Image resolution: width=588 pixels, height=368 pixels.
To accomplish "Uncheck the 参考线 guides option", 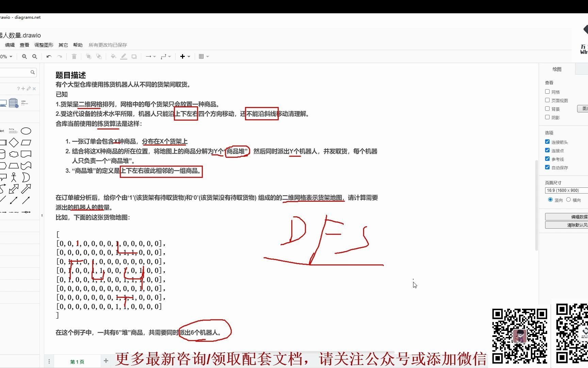I will click(x=547, y=159).
